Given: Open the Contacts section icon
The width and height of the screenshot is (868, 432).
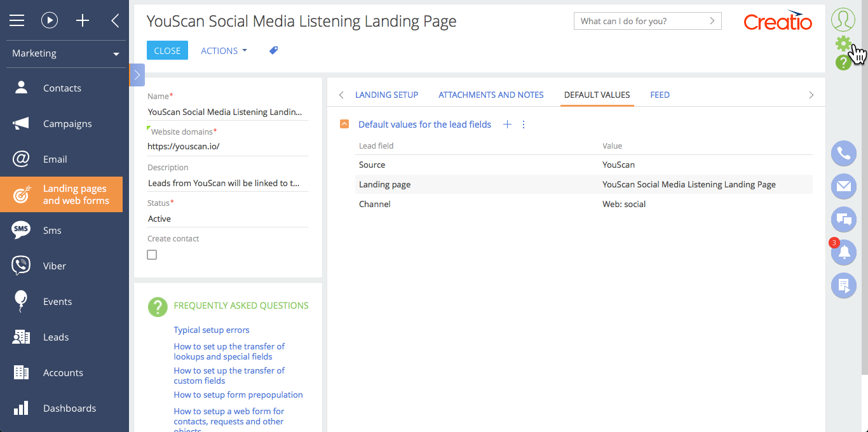Looking at the screenshot, I should pos(21,88).
